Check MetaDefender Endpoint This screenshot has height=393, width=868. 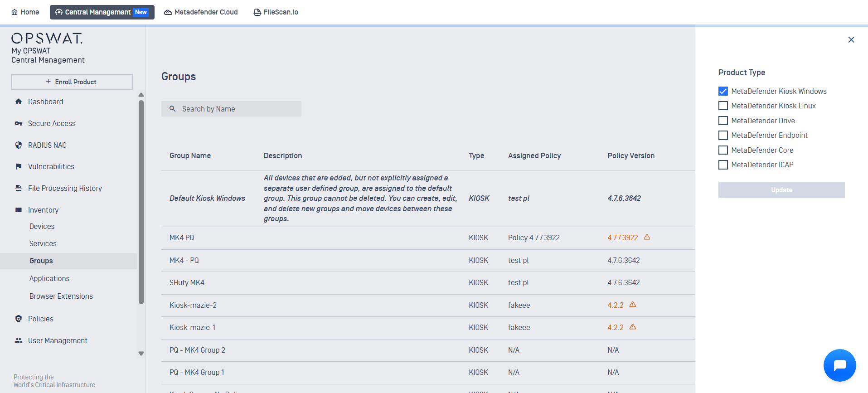[x=723, y=135]
